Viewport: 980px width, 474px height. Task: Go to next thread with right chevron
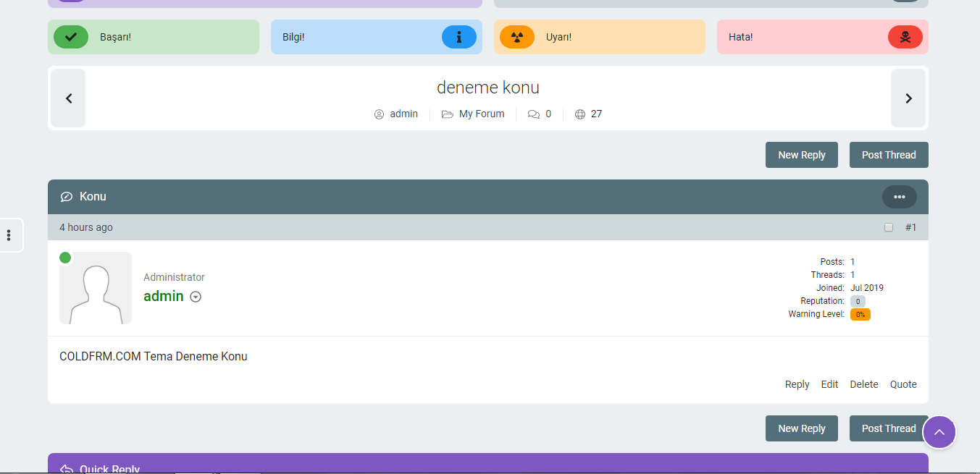click(908, 98)
